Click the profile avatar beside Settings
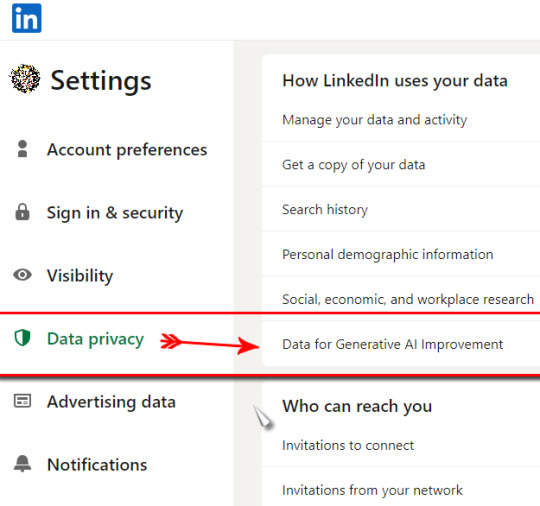540x506 pixels. [x=24, y=79]
